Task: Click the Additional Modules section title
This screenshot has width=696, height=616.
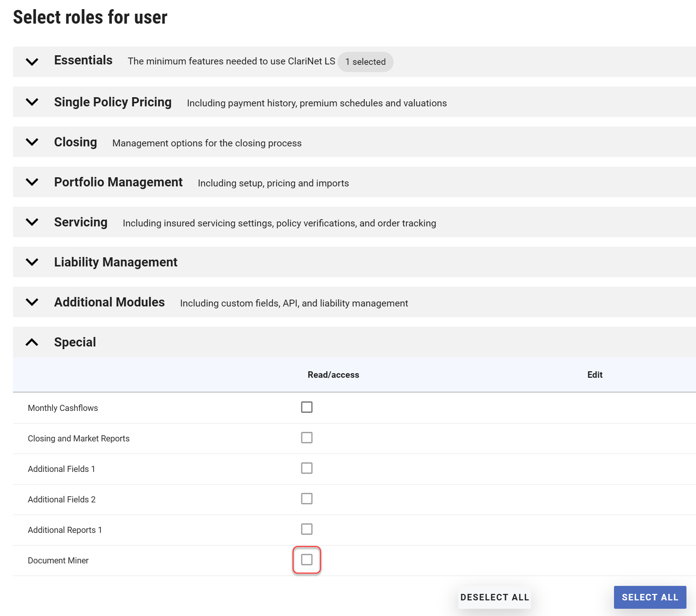Action: pyautogui.click(x=109, y=302)
